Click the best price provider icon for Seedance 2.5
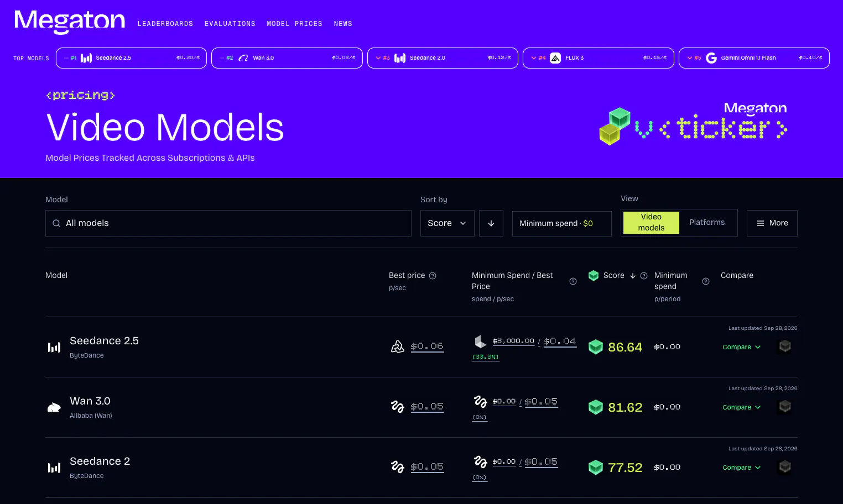Viewport: 843px width, 504px height. 398,347
